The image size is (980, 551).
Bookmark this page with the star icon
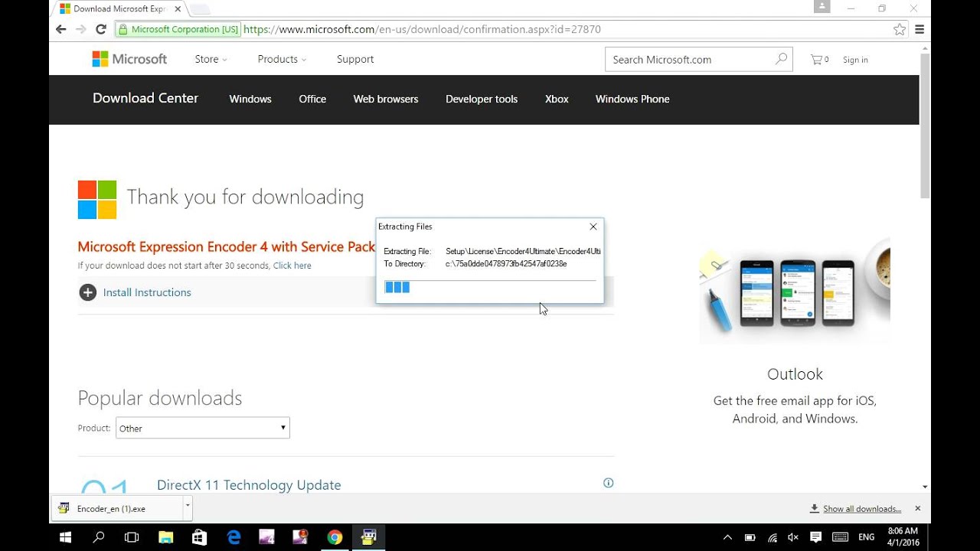(x=900, y=29)
